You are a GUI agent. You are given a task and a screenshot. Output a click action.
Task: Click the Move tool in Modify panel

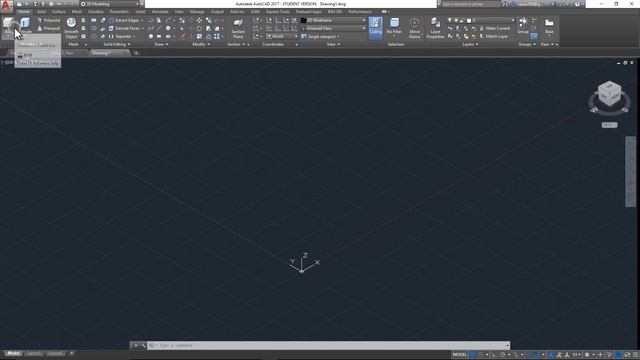tap(199, 20)
